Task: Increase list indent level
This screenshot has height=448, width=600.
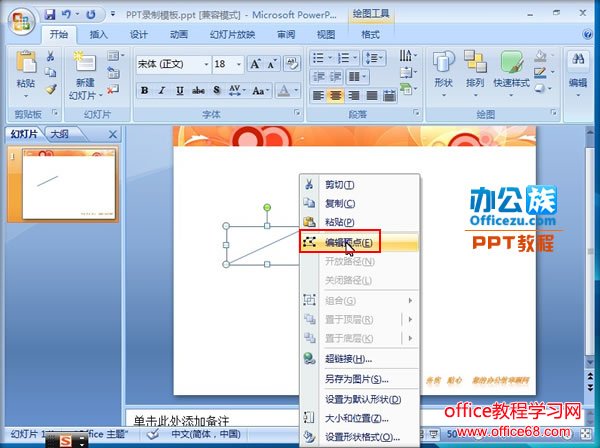Action: [x=336, y=77]
